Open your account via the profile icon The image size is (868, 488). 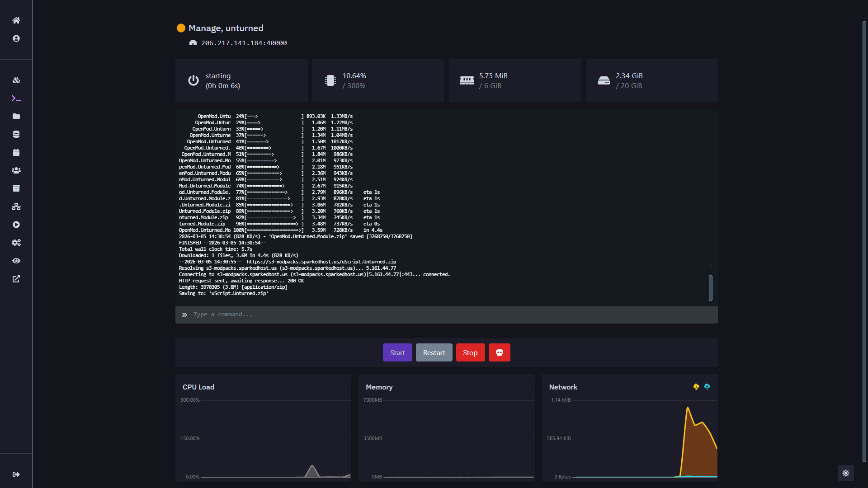click(x=16, y=38)
